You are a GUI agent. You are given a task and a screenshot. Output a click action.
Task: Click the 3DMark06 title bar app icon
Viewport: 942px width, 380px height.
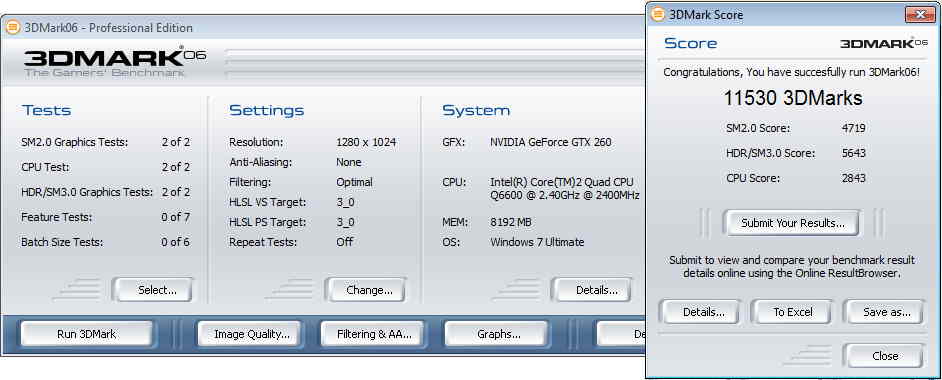pos(12,28)
